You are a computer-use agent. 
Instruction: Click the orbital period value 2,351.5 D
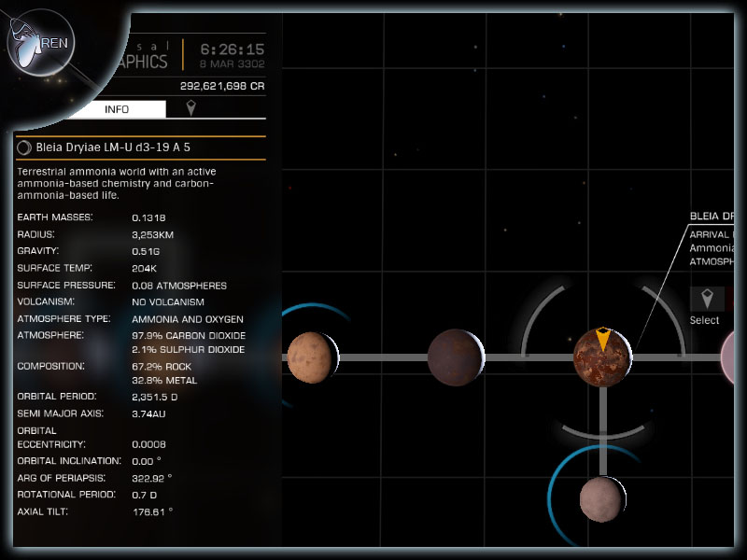pos(155,398)
